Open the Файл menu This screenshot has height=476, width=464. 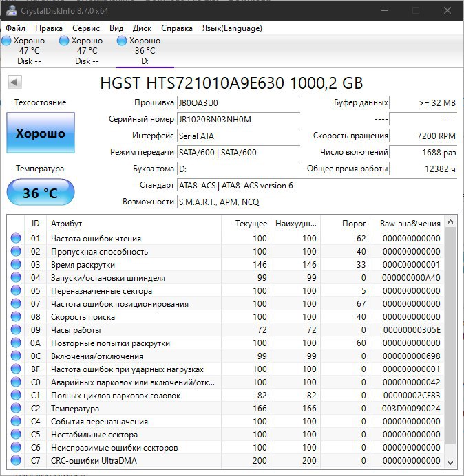point(15,28)
